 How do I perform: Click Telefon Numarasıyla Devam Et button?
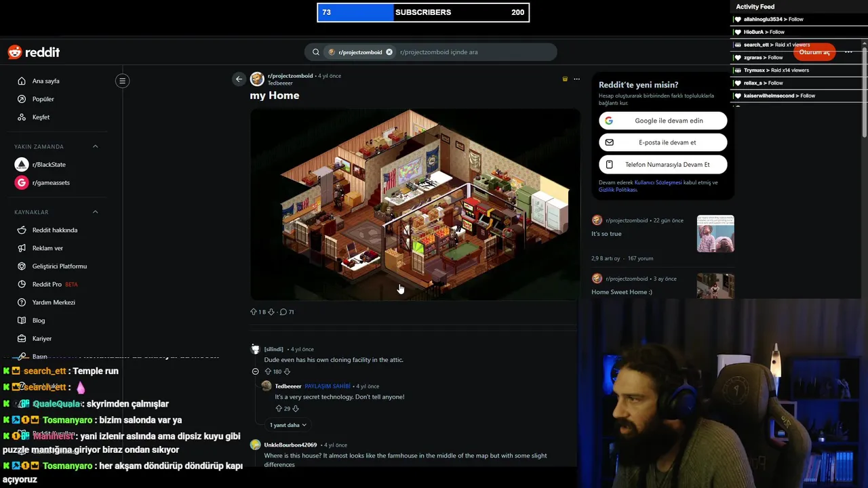(x=663, y=165)
